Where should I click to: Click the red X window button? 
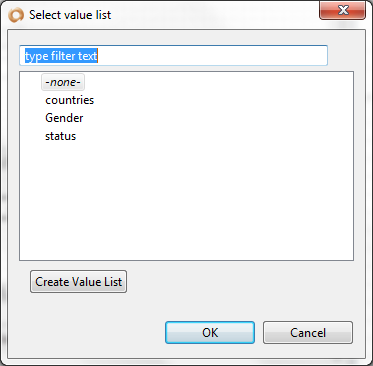point(342,11)
